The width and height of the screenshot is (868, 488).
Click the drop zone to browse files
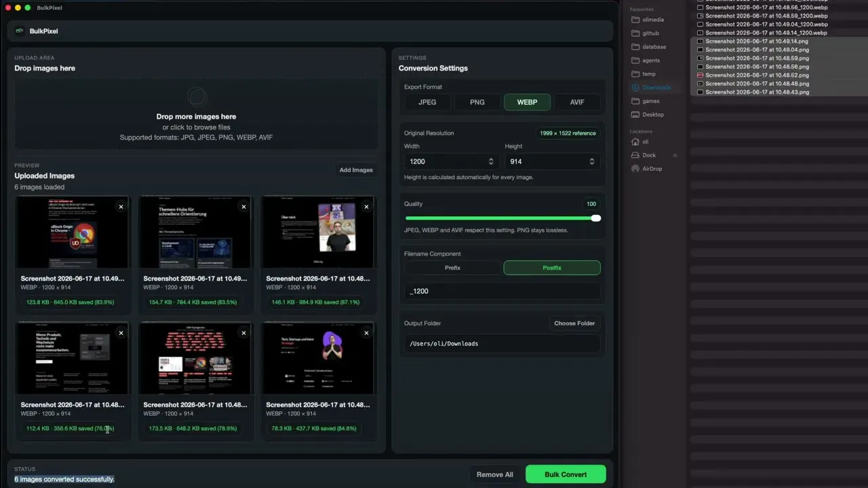point(197,115)
